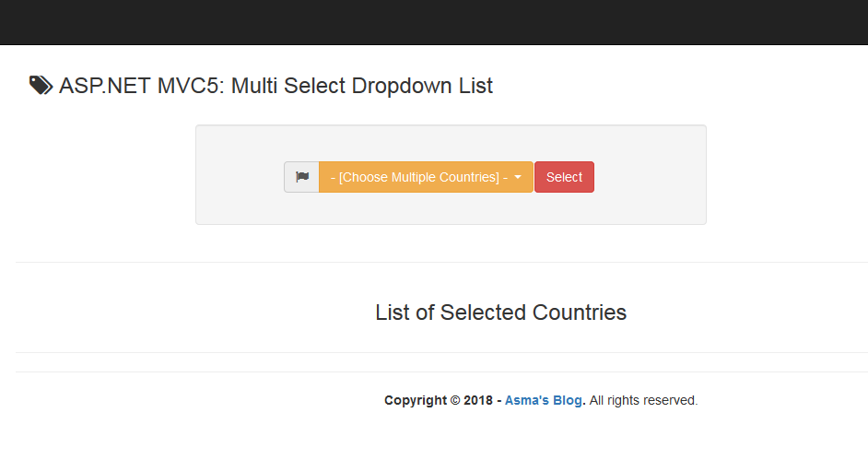Click the orange Choose Multiple Countries label text

point(419,177)
